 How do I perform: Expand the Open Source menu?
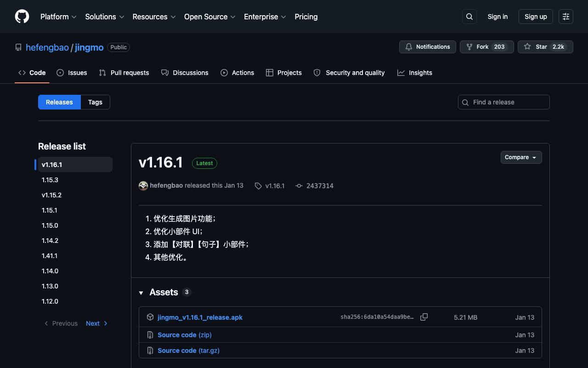pyautogui.click(x=210, y=17)
